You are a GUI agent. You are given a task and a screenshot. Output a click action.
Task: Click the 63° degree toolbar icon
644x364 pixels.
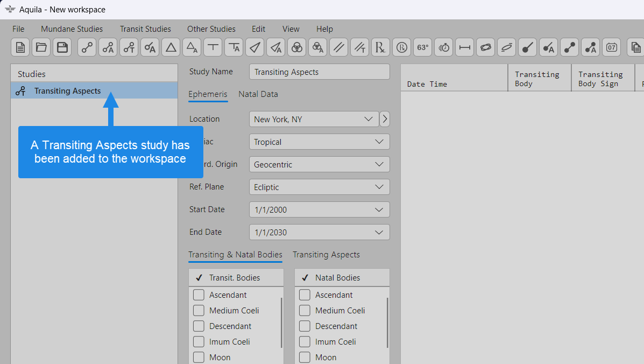422,47
